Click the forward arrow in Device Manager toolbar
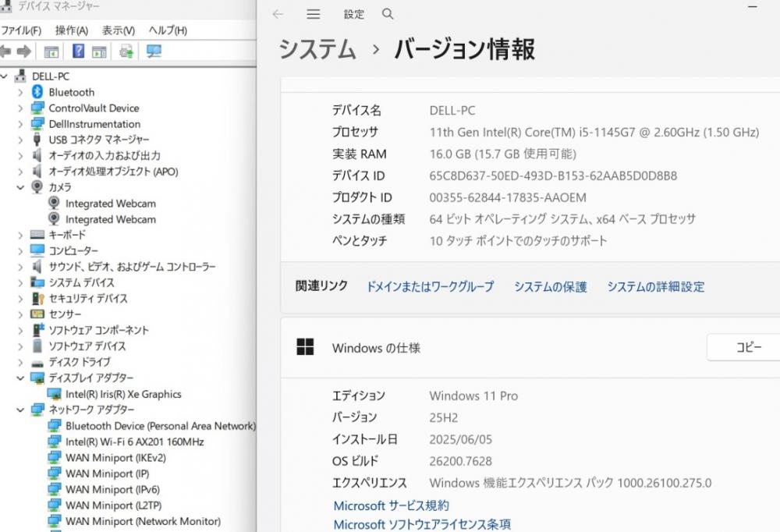Image resolution: width=780 pixels, height=532 pixels. click(x=23, y=51)
